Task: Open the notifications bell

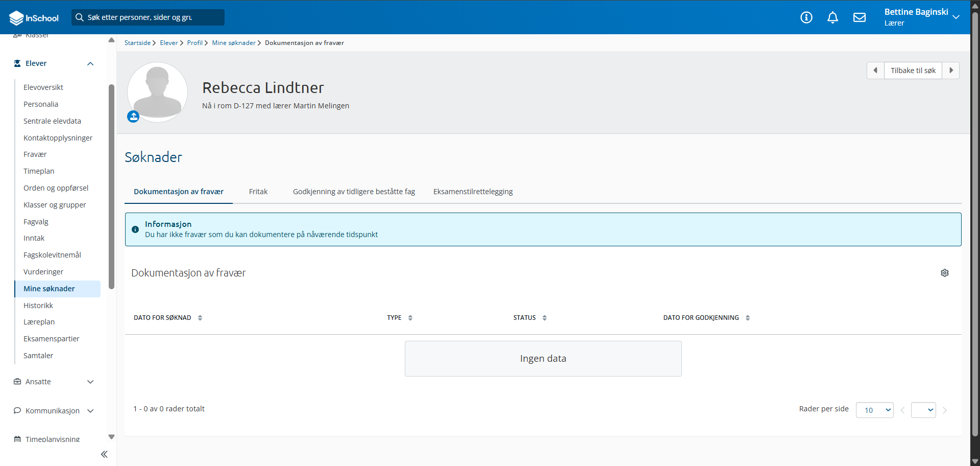Action: pos(832,17)
